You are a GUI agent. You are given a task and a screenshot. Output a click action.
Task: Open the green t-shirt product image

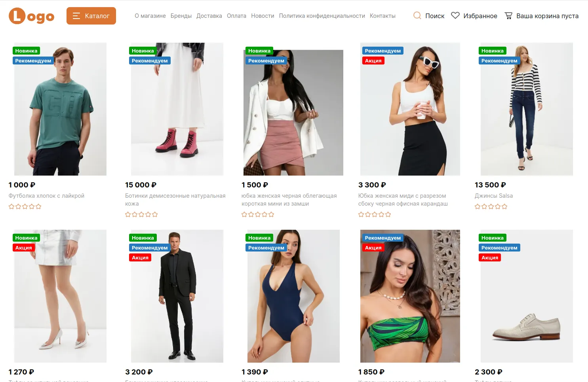[x=60, y=109]
